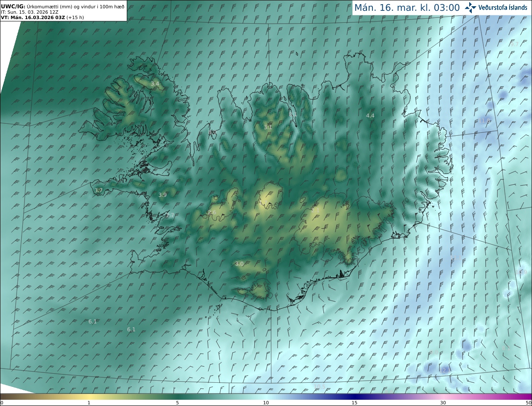Click the 3.7 value at Snæfellsnes tip
The height and width of the screenshot is (406, 532).
pos(99,190)
